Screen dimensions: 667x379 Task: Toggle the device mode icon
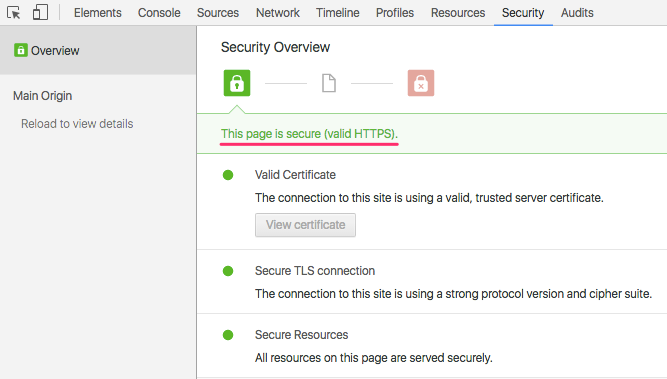pos(40,12)
